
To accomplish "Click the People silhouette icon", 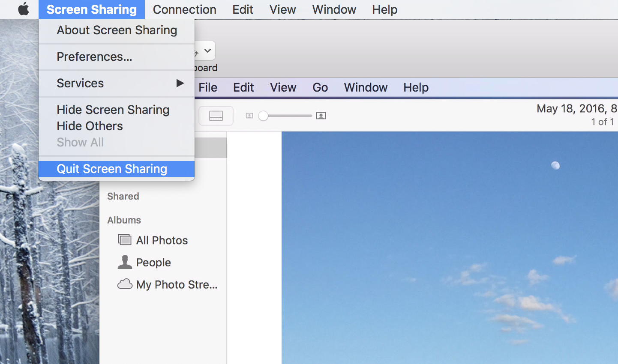I will [125, 262].
